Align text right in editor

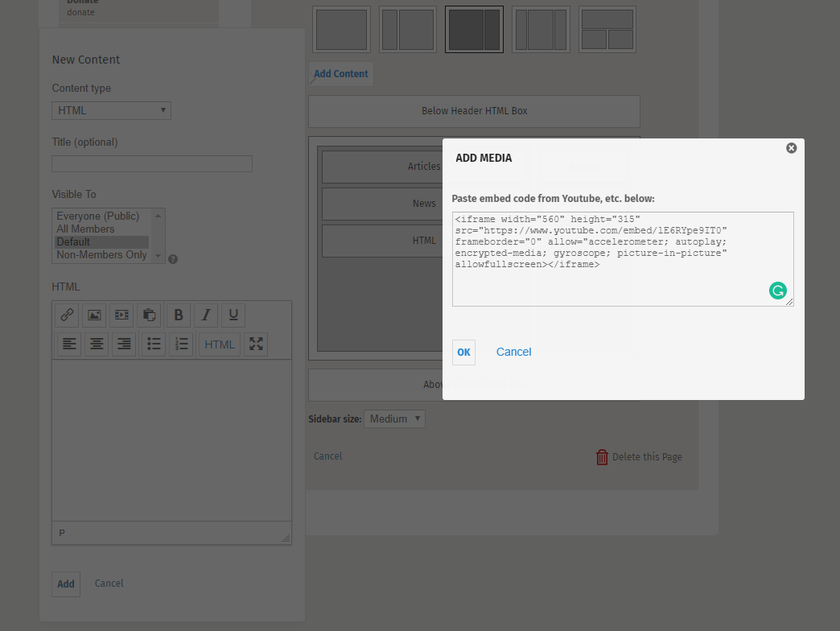(124, 344)
